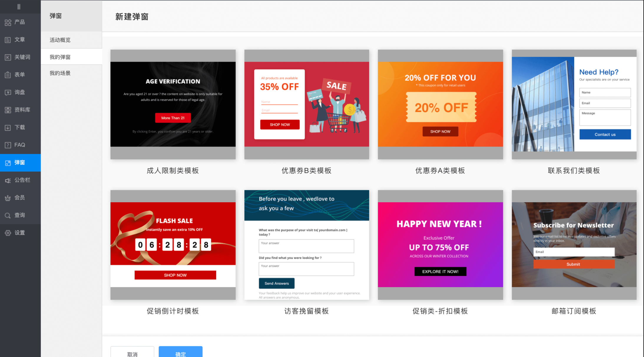
Task: Open the 设置 settings icon
Action: 20,233
